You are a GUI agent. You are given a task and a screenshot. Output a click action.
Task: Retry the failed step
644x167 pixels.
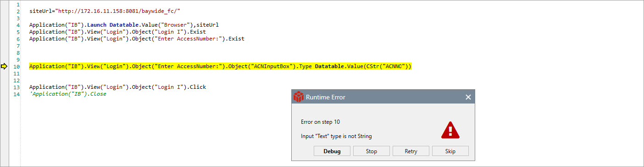[411, 151]
